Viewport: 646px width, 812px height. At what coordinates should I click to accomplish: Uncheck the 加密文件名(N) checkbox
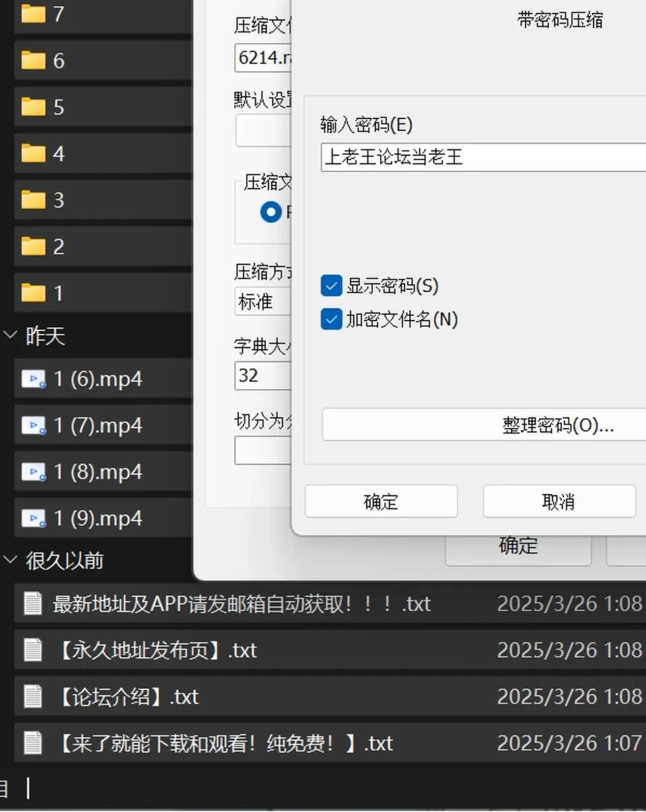[x=331, y=319]
